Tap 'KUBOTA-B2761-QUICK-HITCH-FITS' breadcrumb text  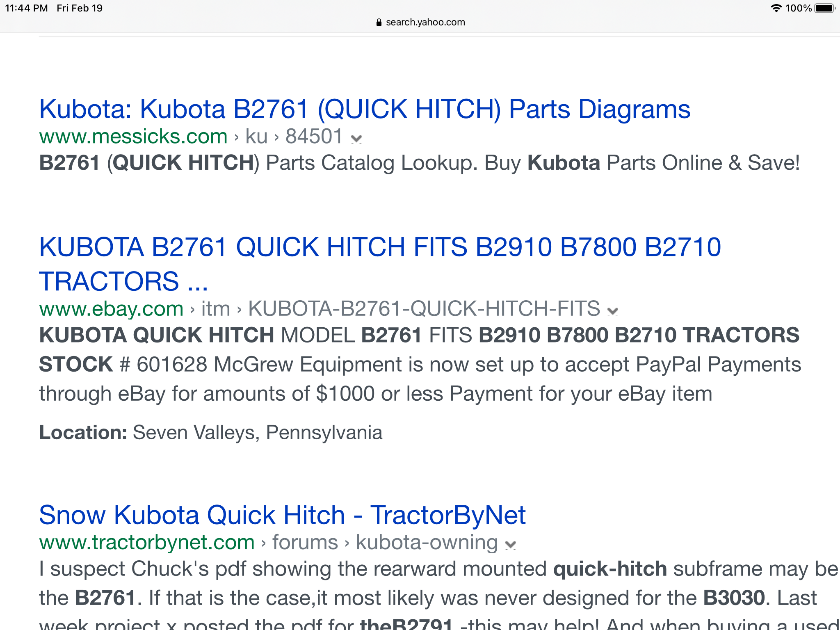[x=424, y=308]
